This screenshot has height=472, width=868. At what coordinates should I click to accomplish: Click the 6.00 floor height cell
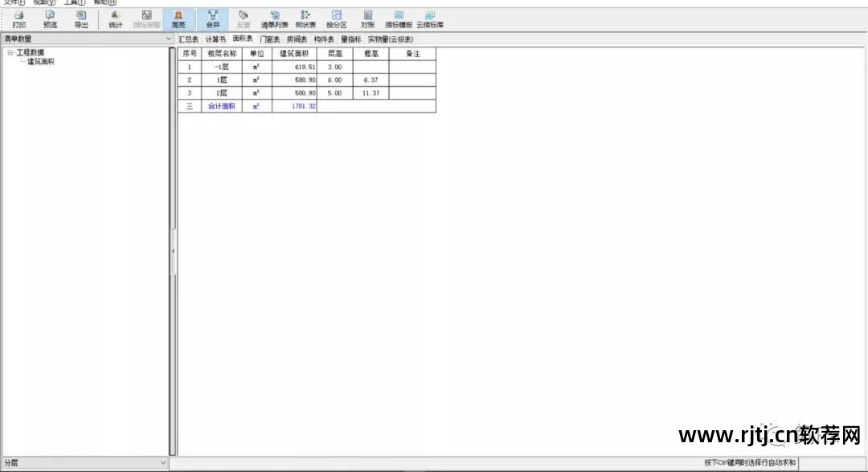point(335,80)
